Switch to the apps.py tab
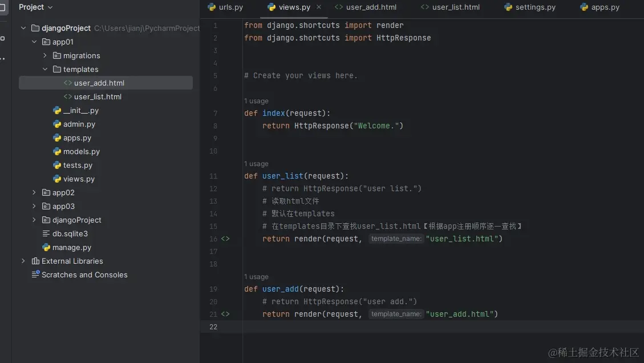 tap(600, 7)
